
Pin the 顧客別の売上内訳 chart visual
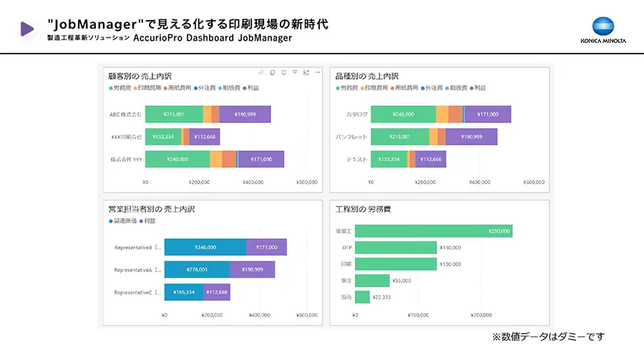tap(261, 72)
